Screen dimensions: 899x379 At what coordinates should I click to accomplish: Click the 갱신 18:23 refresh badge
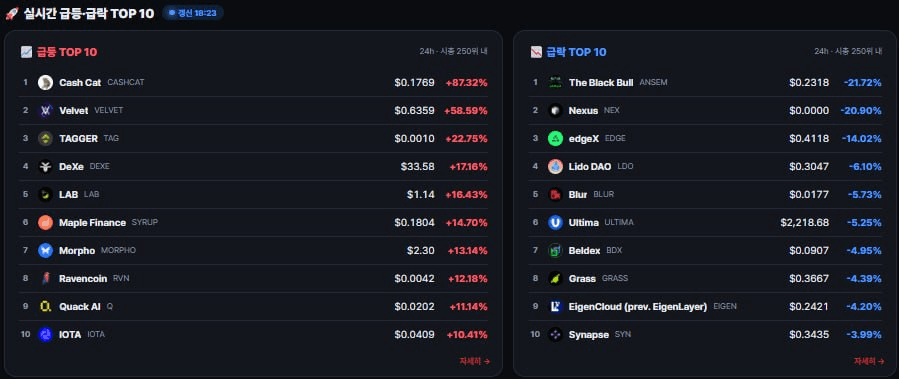point(193,13)
